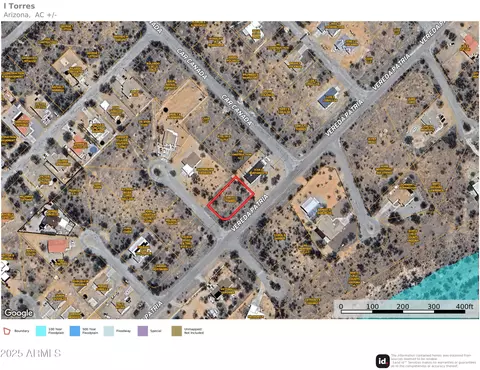This screenshot has height=370, width=480.
Task: Select the Special purple legend swatch
Action: [143, 331]
